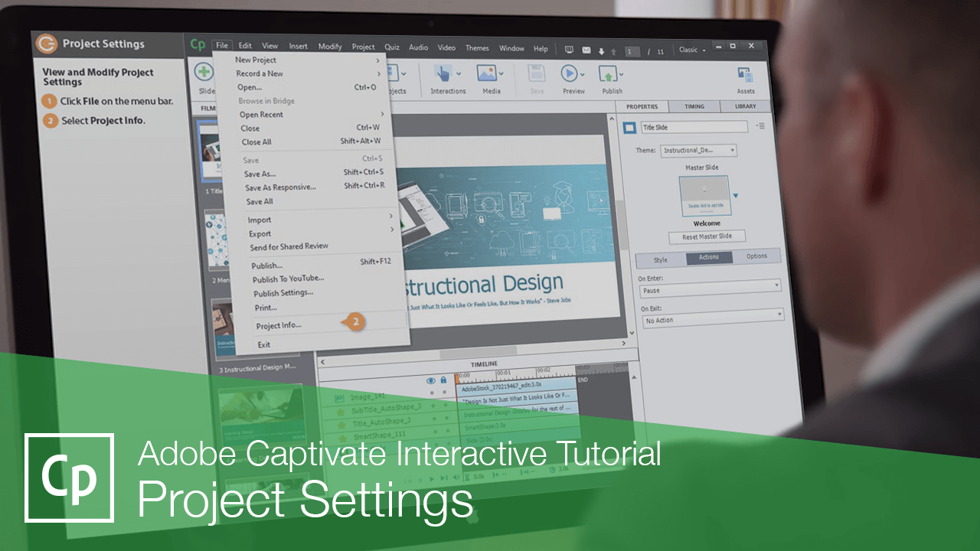Toggle lock dot for Image_141
The image size is (980, 551).
[445, 393]
